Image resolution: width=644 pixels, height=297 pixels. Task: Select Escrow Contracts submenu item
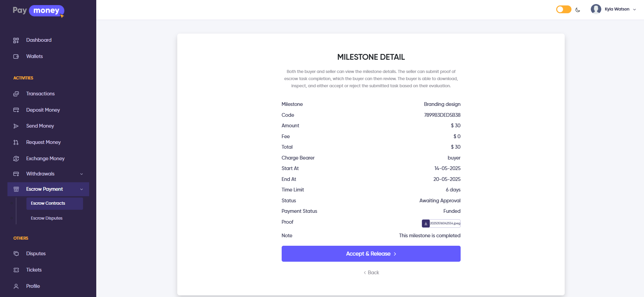click(x=48, y=203)
